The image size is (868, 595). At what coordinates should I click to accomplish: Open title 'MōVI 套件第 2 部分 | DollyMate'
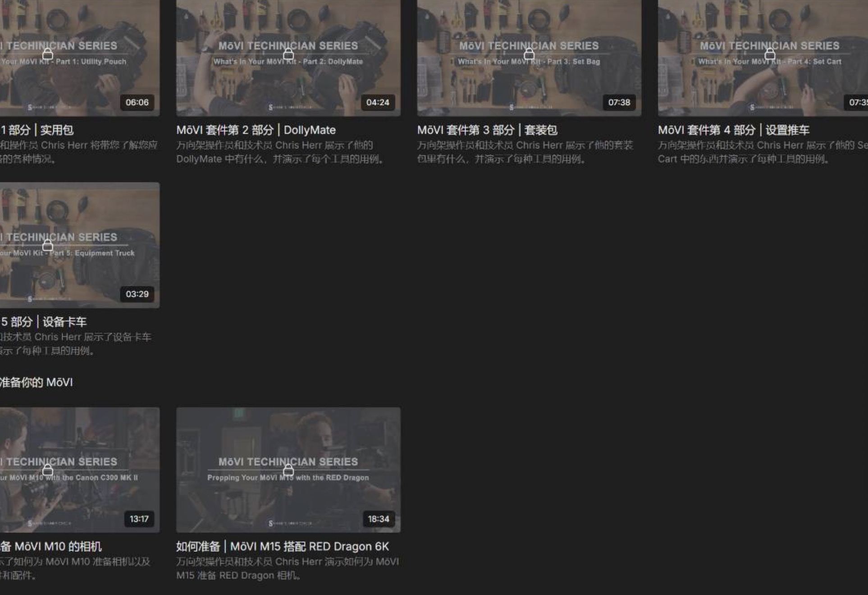click(x=256, y=130)
